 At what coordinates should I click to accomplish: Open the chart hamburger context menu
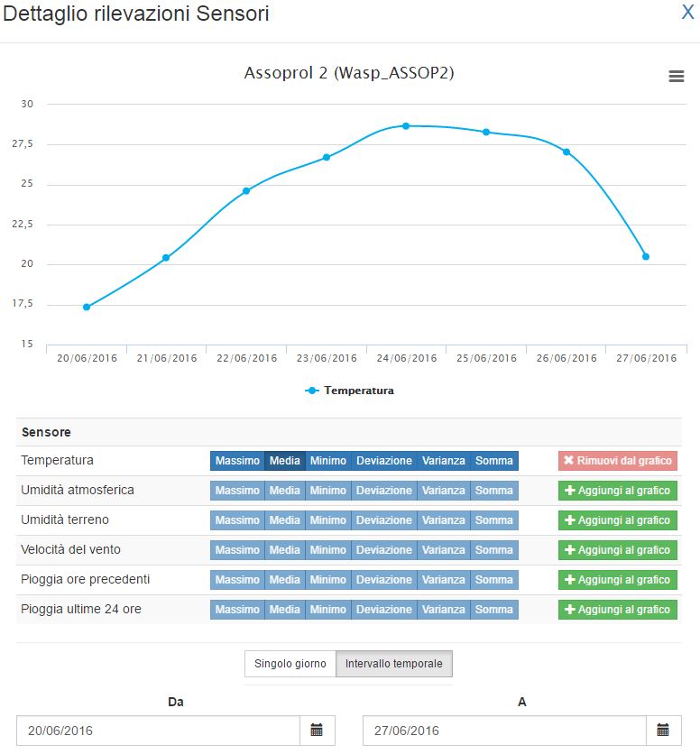[676, 76]
